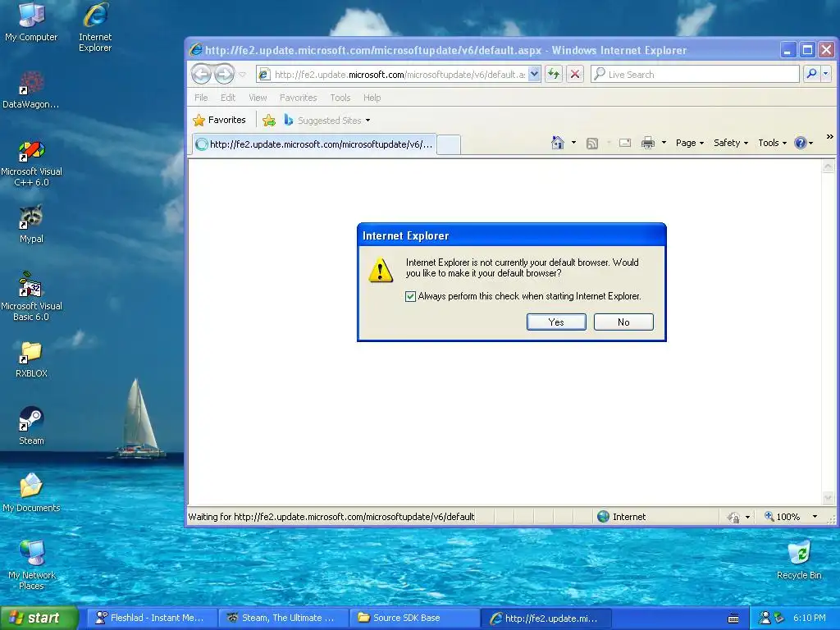Open the Page dropdown menu
840x630 pixels.
690,143
